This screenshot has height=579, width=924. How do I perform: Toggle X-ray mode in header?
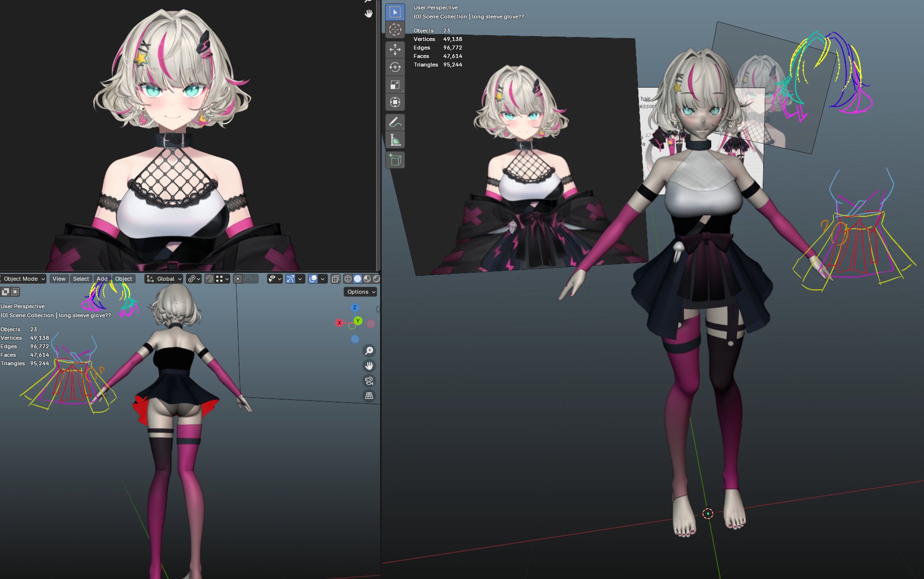336,279
